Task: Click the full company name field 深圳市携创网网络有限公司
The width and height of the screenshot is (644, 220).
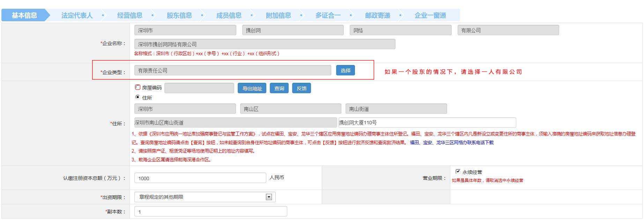Action: [265, 44]
